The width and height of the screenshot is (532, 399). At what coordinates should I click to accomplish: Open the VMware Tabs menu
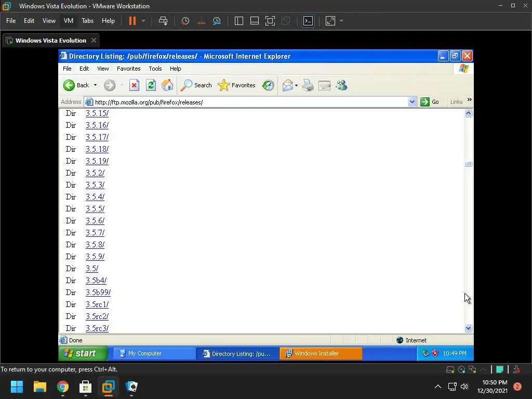[87, 21]
